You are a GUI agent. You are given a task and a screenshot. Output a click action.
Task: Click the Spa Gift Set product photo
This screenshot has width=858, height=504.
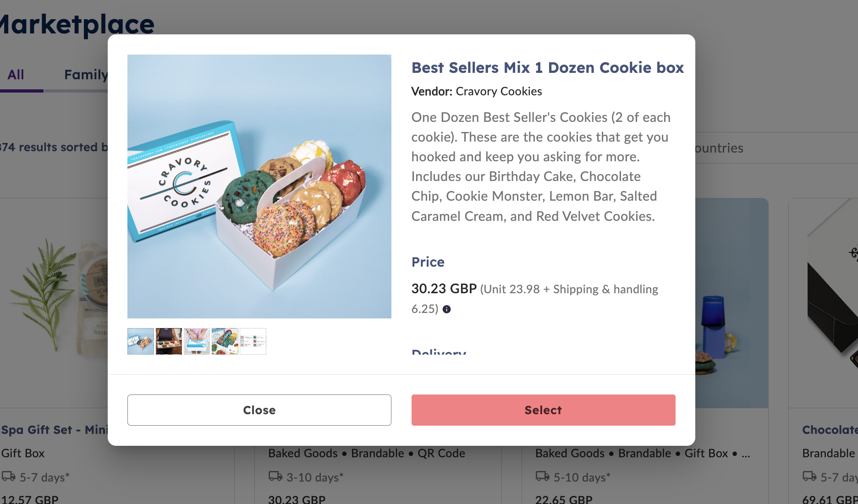[x=54, y=303]
